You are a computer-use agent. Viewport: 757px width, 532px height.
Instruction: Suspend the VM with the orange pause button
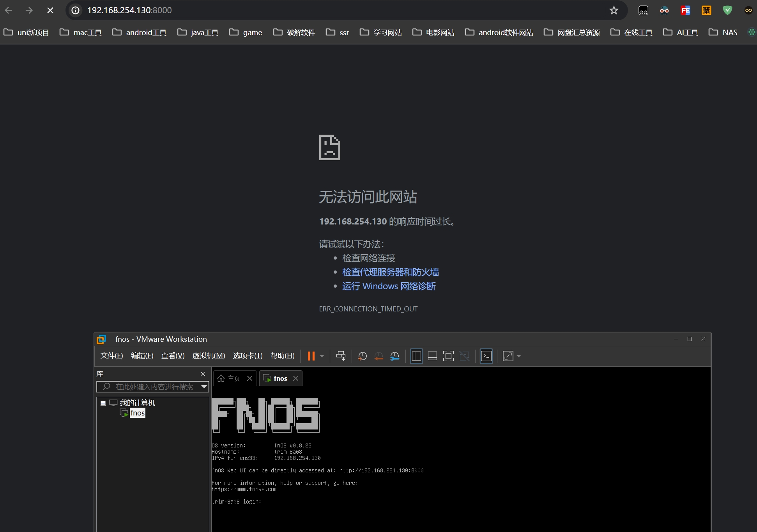click(311, 356)
